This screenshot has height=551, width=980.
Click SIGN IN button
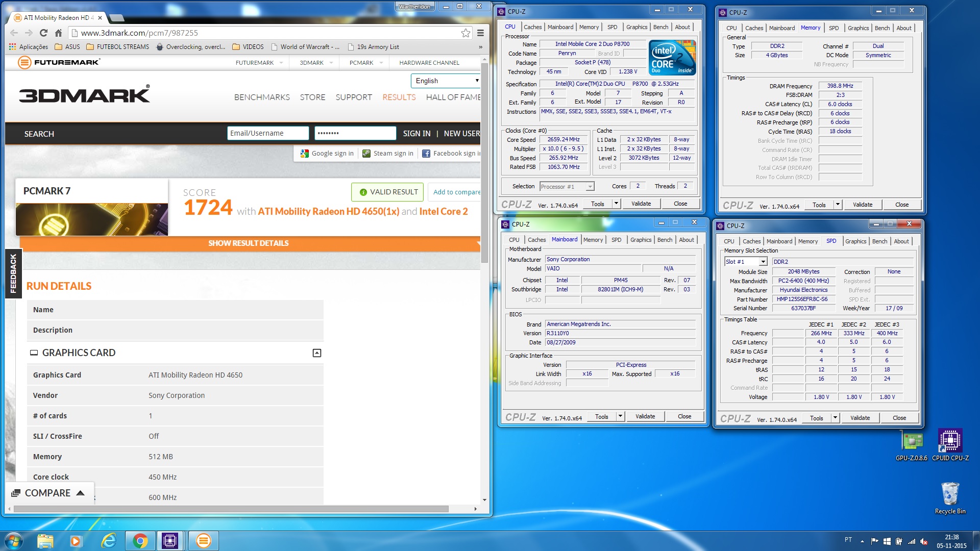pos(416,134)
